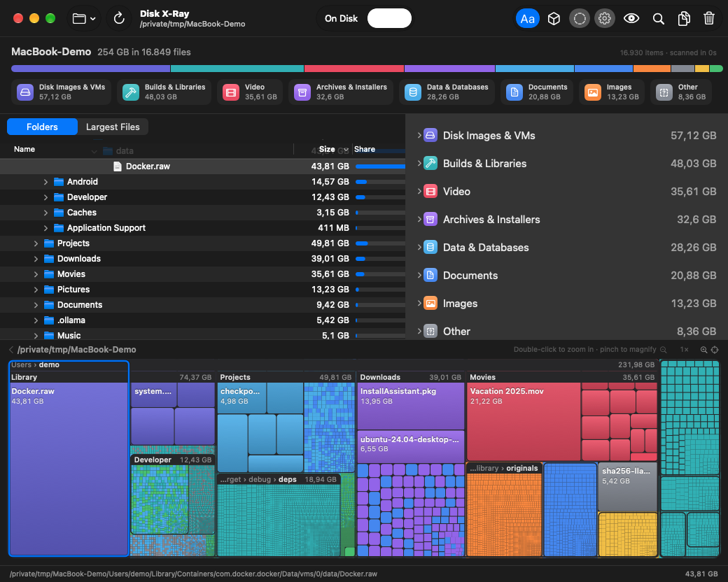Click the teal Builds segment of the usage bar
The width and height of the screenshot is (728, 582).
pyautogui.click(x=237, y=69)
